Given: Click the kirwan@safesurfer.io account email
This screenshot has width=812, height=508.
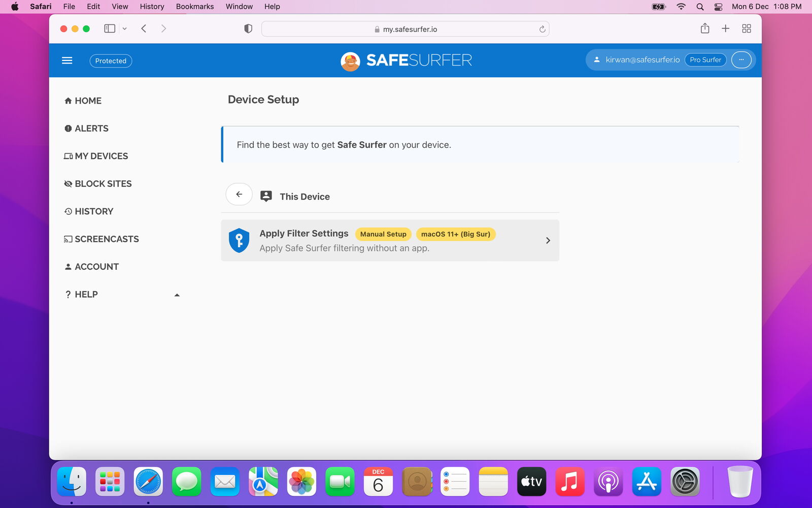Looking at the screenshot, I should [x=642, y=60].
